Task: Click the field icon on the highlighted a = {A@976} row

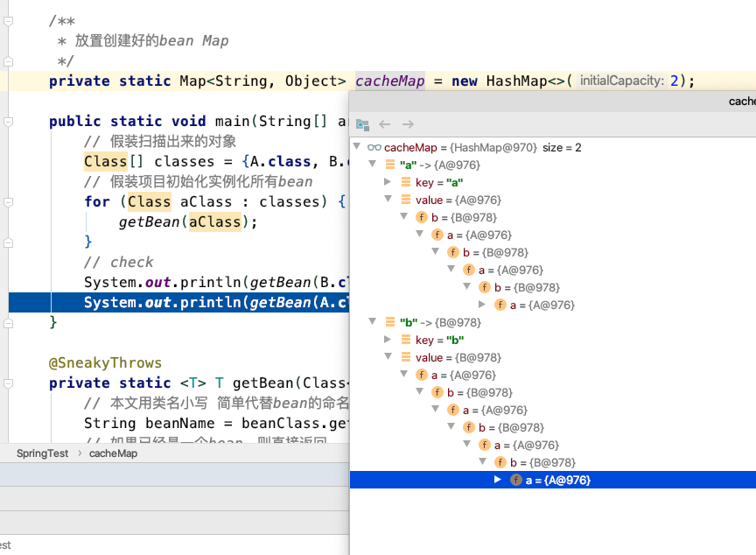Action: coord(516,480)
